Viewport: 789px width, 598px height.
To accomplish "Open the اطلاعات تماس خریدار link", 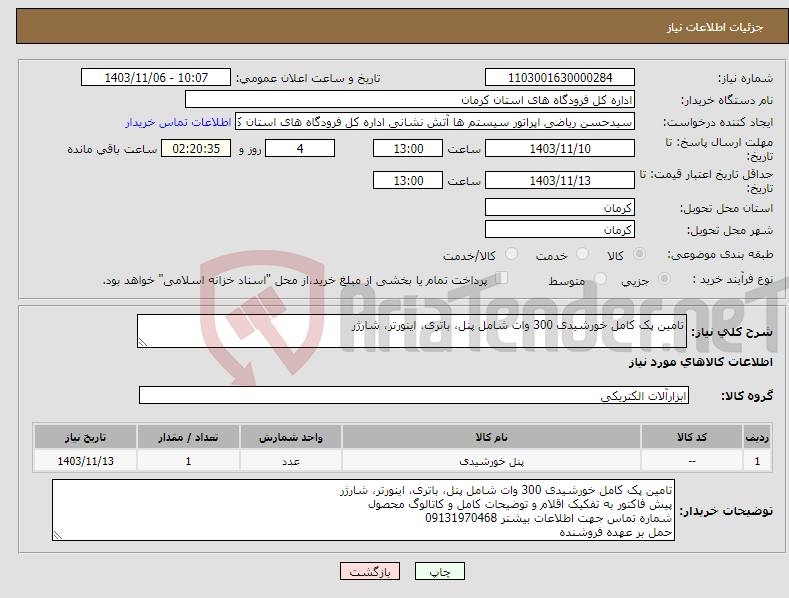I will [178, 122].
